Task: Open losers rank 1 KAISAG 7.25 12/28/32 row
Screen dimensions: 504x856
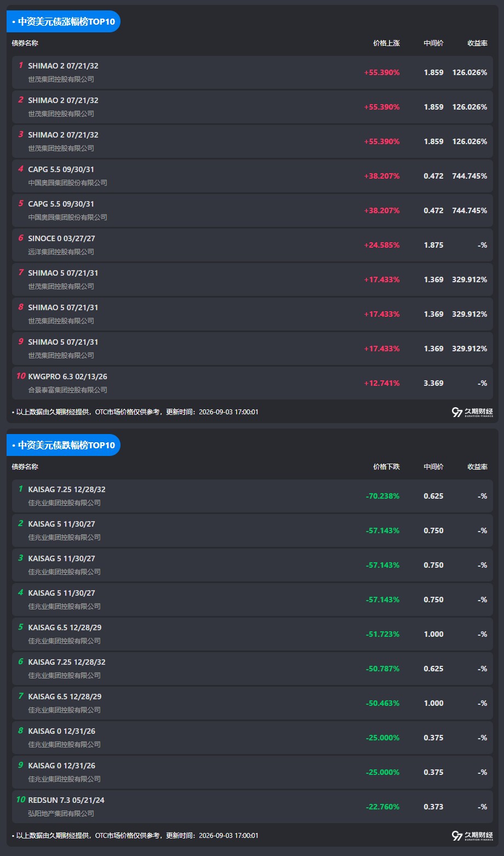Action: 253,496
